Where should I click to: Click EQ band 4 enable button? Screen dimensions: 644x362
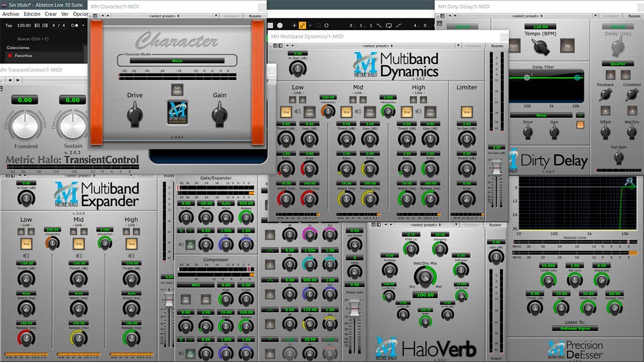pos(270,294)
